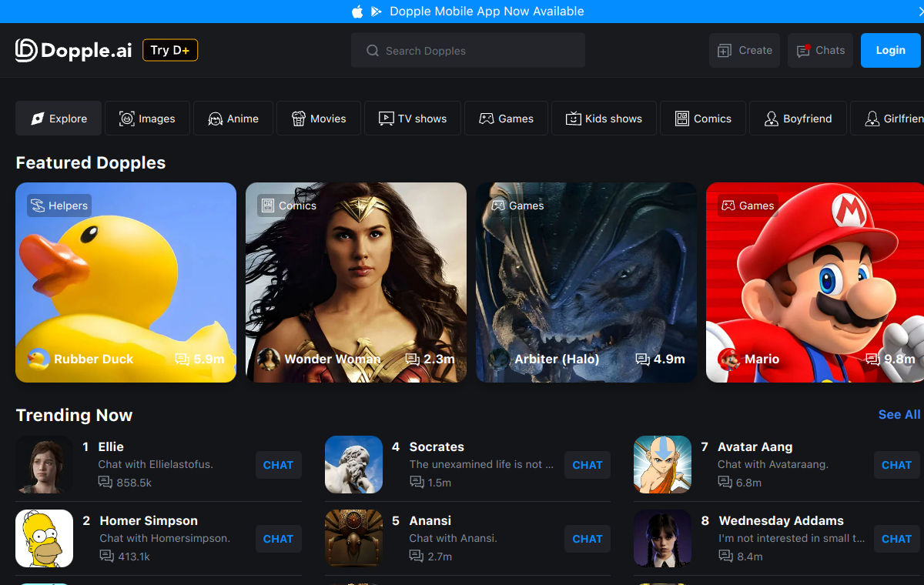The width and height of the screenshot is (924, 585).
Task: Open the Explore tab
Action: (59, 119)
